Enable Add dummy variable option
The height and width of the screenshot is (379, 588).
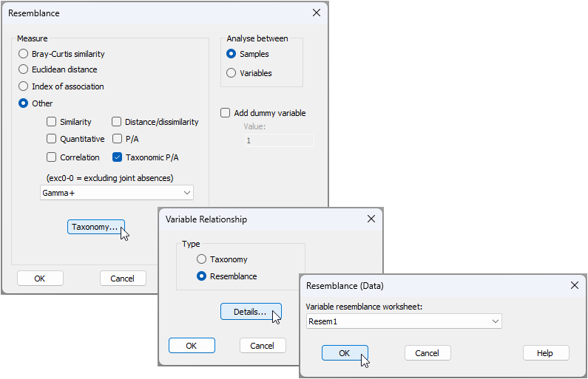click(x=226, y=113)
